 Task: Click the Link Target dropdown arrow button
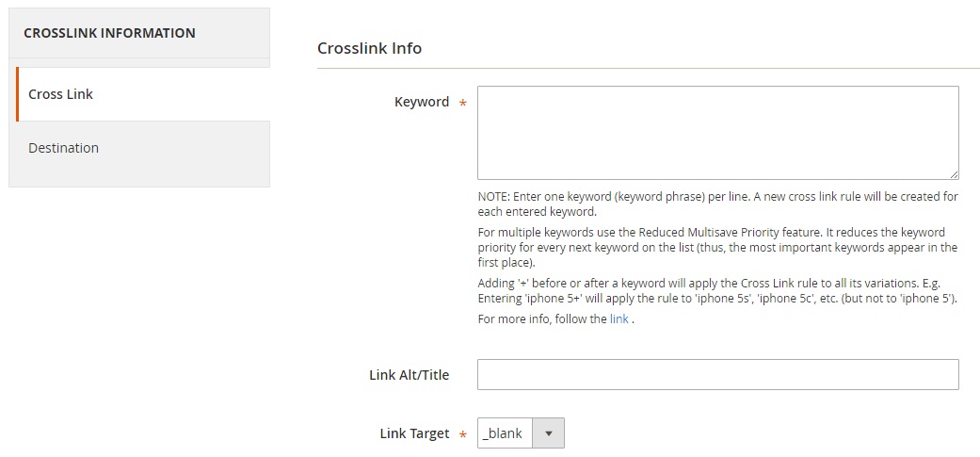click(549, 433)
